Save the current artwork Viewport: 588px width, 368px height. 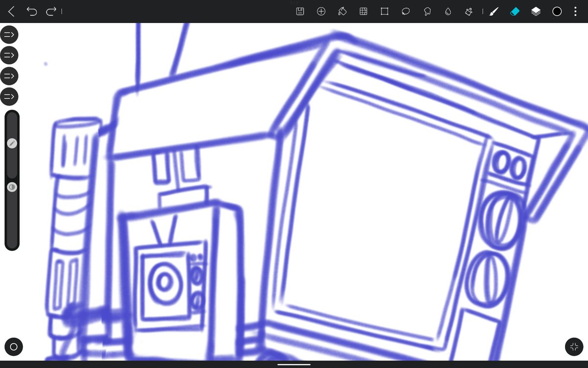pyautogui.click(x=300, y=11)
